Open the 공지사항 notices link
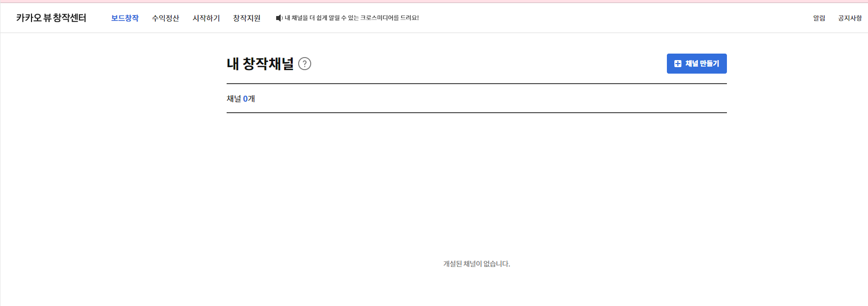868x306 pixels. point(850,18)
